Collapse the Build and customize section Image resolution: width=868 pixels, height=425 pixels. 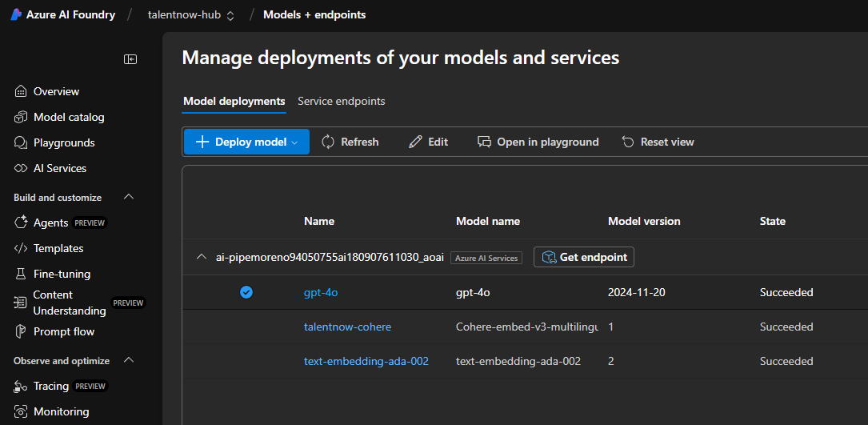point(129,197)
